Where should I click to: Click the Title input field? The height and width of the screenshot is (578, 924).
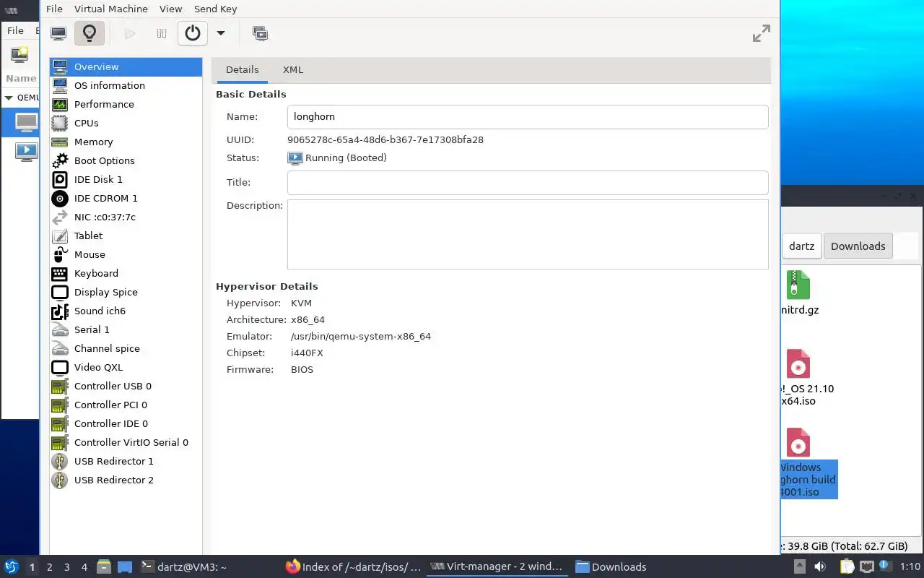pyautogui.click(x=528, y=183)
